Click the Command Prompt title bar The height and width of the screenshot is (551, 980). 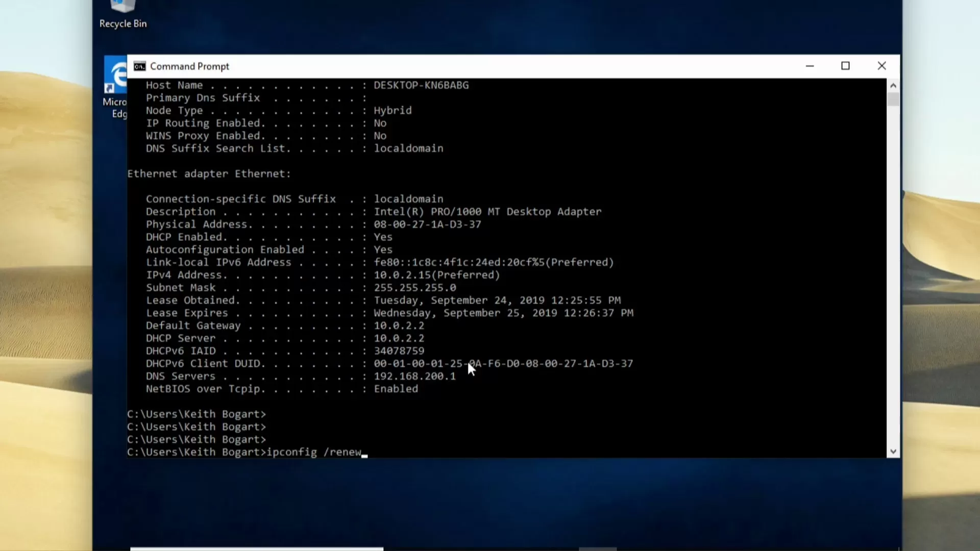459,66
